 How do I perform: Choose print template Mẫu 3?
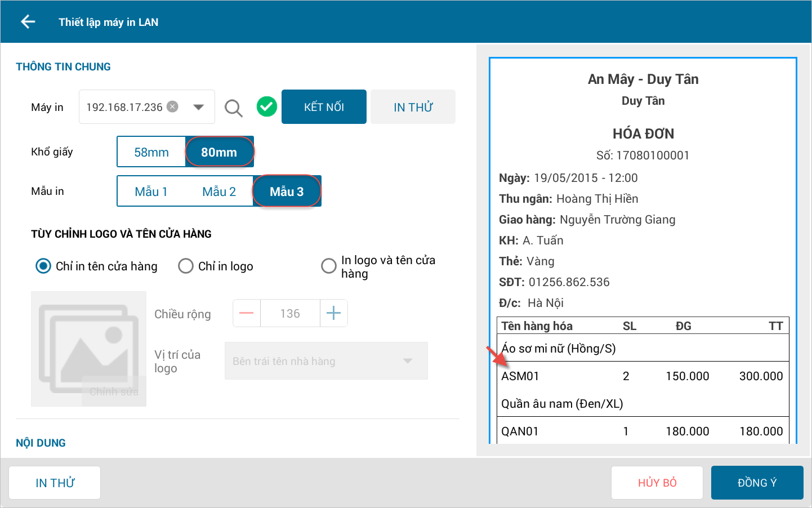pyautogui.click(x=287, y=191)
